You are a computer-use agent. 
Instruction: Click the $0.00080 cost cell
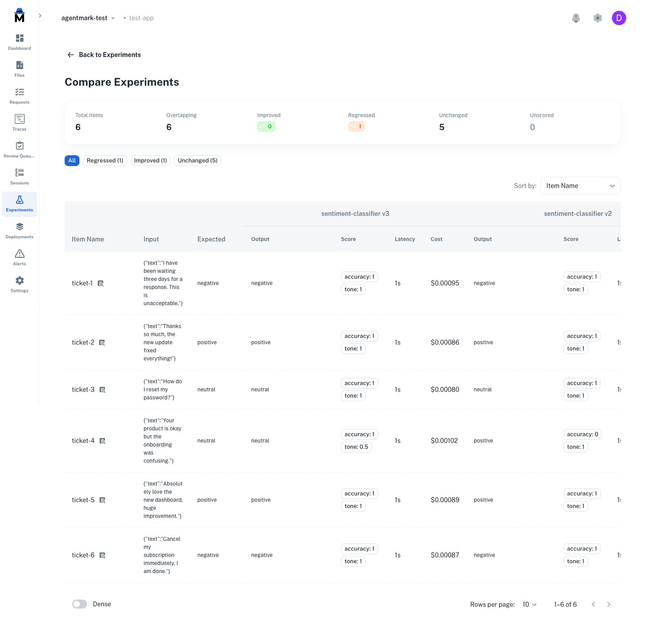click(x=445, y=390)
